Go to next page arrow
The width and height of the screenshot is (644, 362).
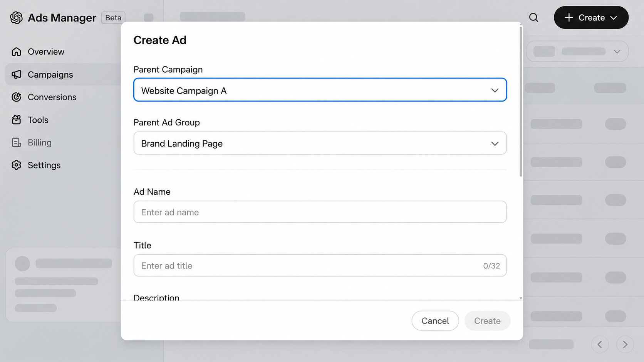click(625, 344)
